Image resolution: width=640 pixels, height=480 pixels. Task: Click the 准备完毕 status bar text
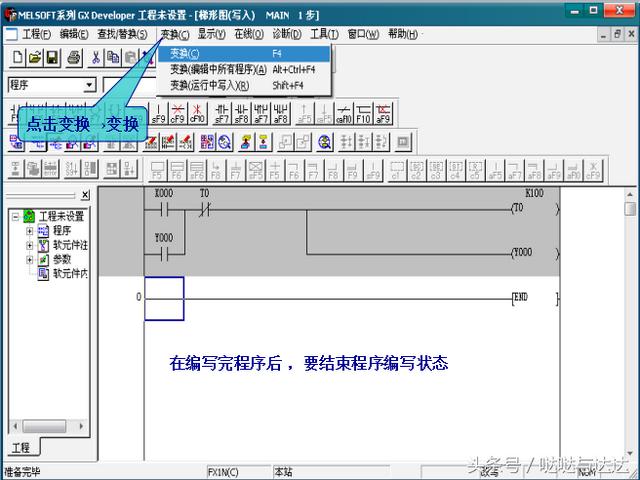click(23, 472)
